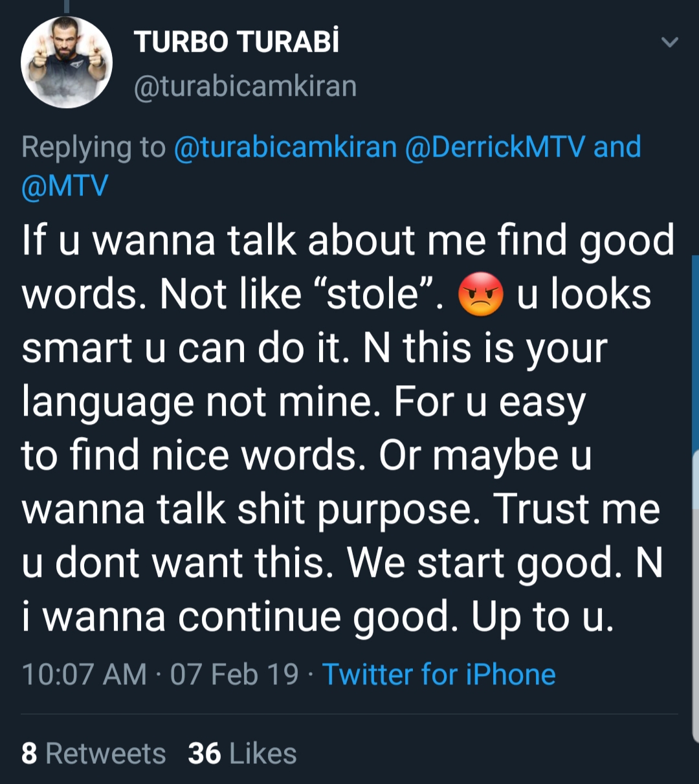Click the closing phrase "Up to u."
Viewport: 699px width, 784px height.
point(542,618)
